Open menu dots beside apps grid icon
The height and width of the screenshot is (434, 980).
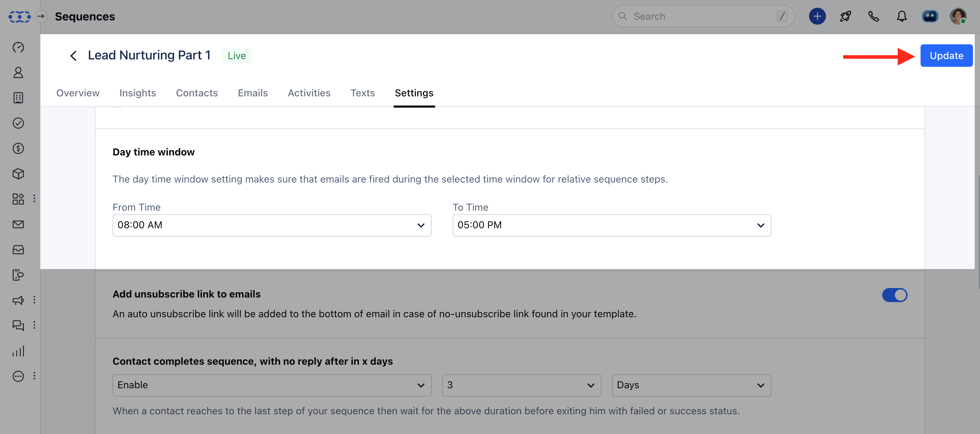click(34, 199)
